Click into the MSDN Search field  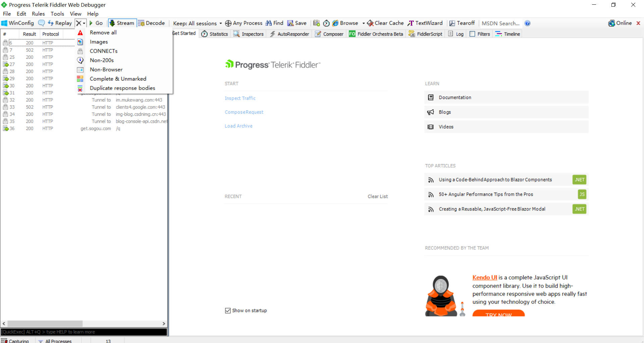[501, 23]
